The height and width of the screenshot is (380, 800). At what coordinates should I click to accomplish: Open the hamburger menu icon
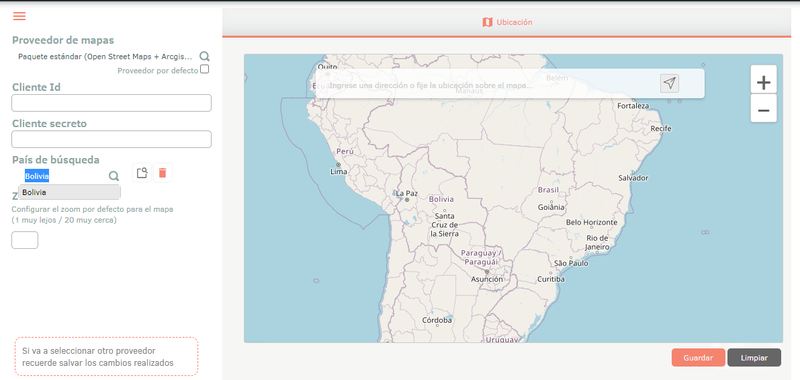[19, 16]
